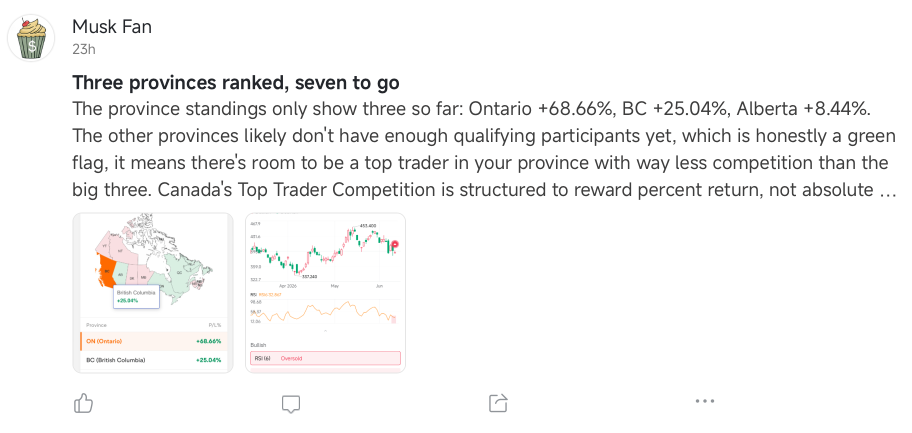The height and width of the screenshot is (433, 912).
Task: Open comments on this post
Action: coord(291,403)
